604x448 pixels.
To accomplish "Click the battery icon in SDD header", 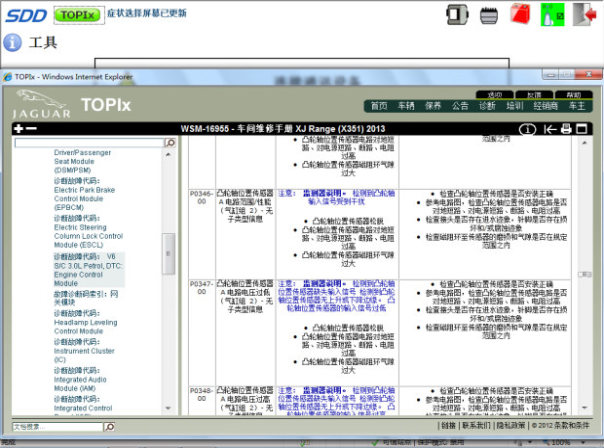I will point(489,16).
